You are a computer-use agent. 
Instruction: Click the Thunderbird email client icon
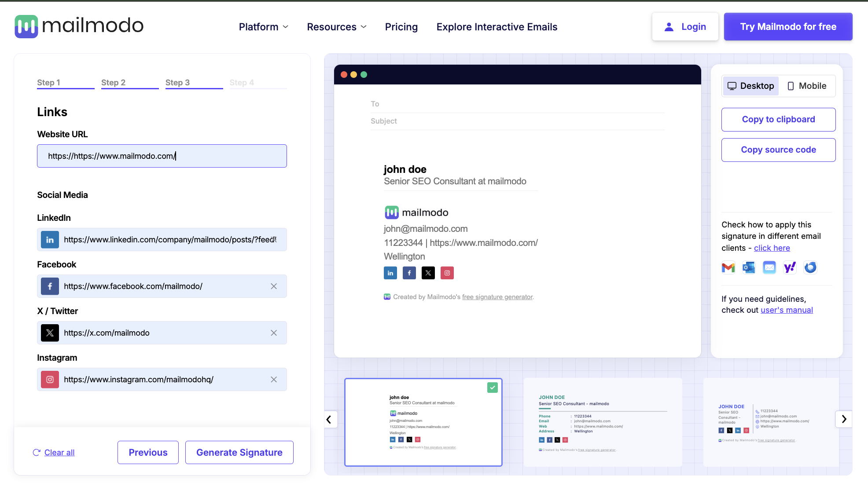point(810,267)
